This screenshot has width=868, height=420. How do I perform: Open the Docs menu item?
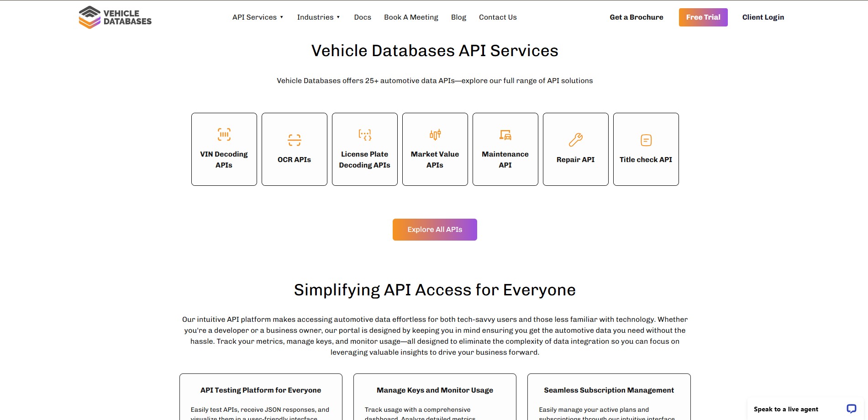[x=363, y=17]
